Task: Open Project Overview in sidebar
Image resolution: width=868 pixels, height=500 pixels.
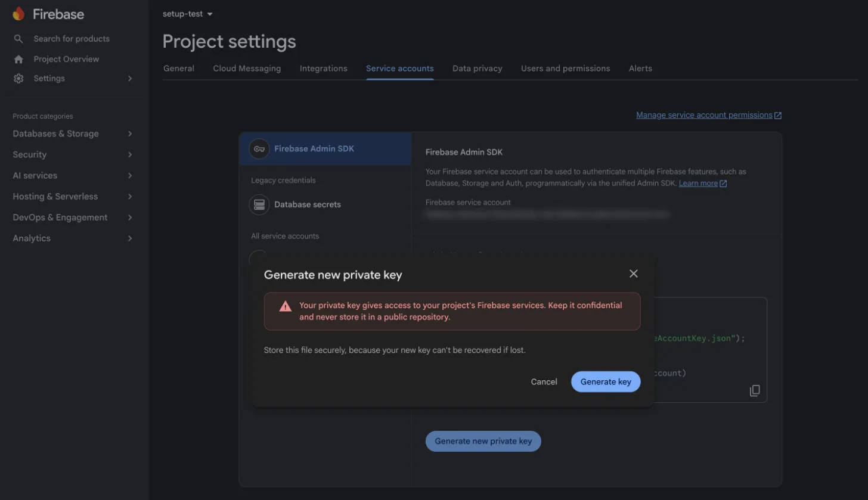Action: point(66,59)
